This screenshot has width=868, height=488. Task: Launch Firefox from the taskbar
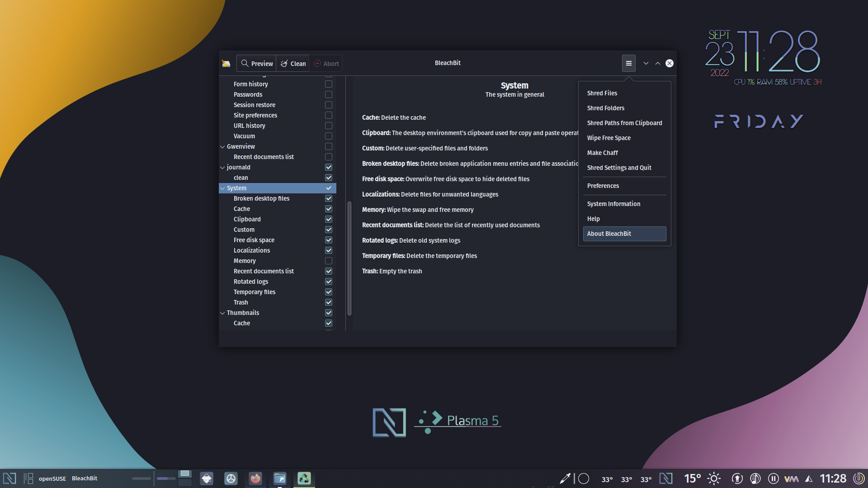tap(255, 479)
